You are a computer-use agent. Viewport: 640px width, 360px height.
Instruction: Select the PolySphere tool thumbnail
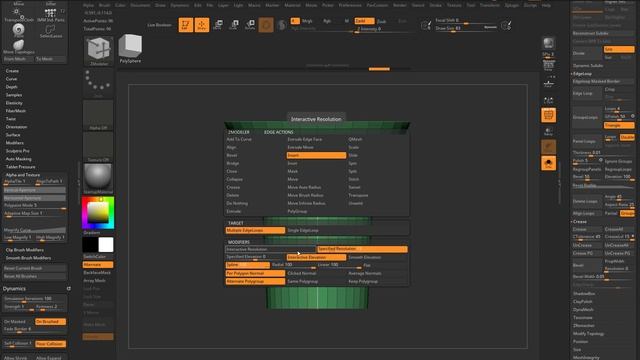[130, 49]
